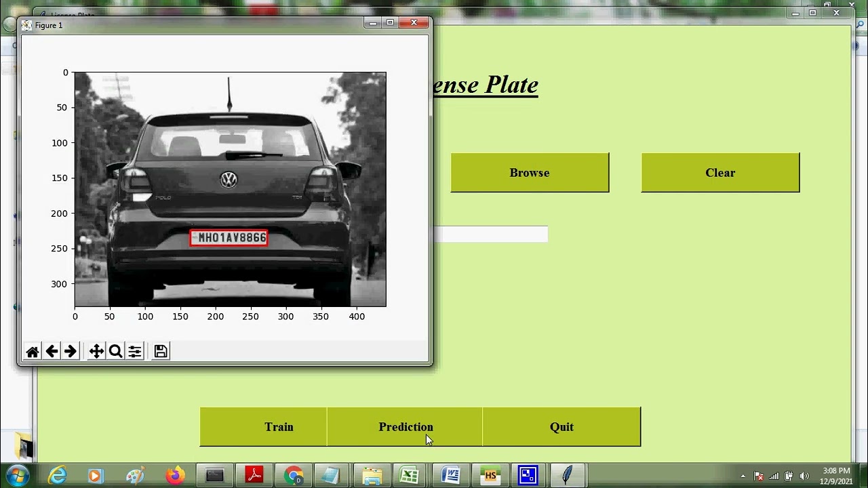868x488 pixels.
Task: Open Paint from the taskbar
Action: point(135,476)
